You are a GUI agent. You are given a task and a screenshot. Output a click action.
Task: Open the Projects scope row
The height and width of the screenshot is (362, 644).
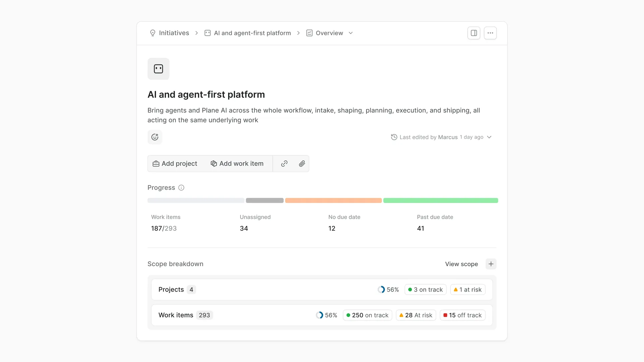tap(322, 290)
